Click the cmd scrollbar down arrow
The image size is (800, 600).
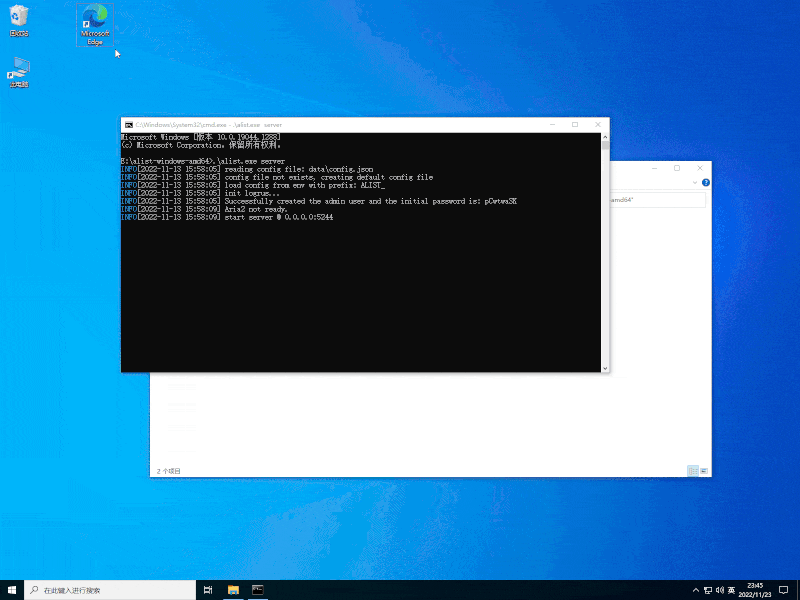(x=605, y=368)
